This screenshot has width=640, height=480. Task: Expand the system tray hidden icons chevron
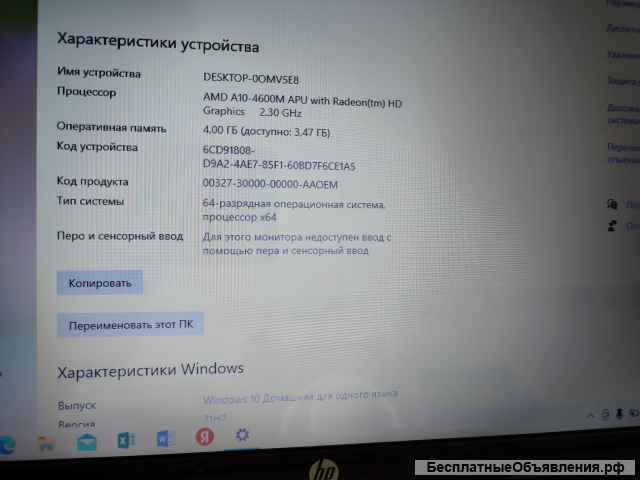(591, 415)
